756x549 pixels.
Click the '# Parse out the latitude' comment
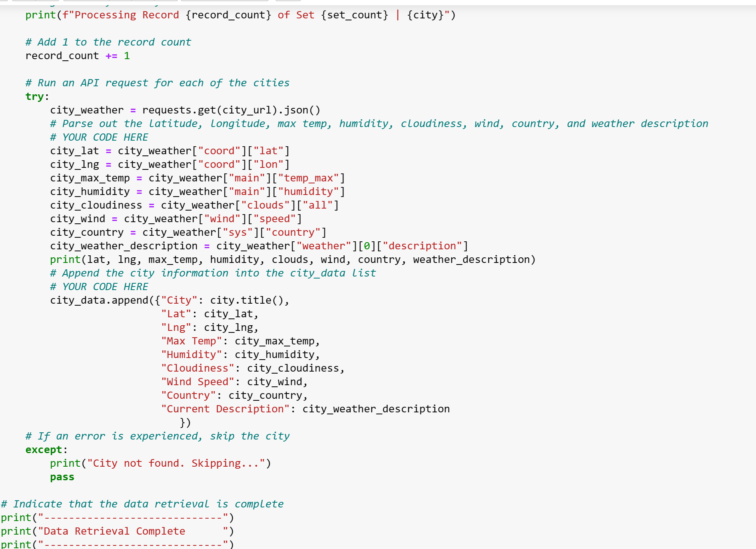click(x=379, y=124)
